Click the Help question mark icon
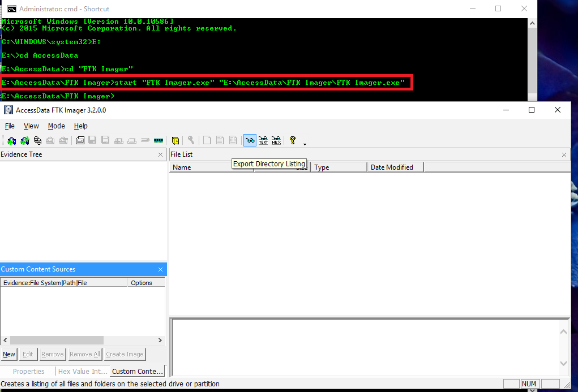Screen dimensions: 578x392 [x=292, y=140]
